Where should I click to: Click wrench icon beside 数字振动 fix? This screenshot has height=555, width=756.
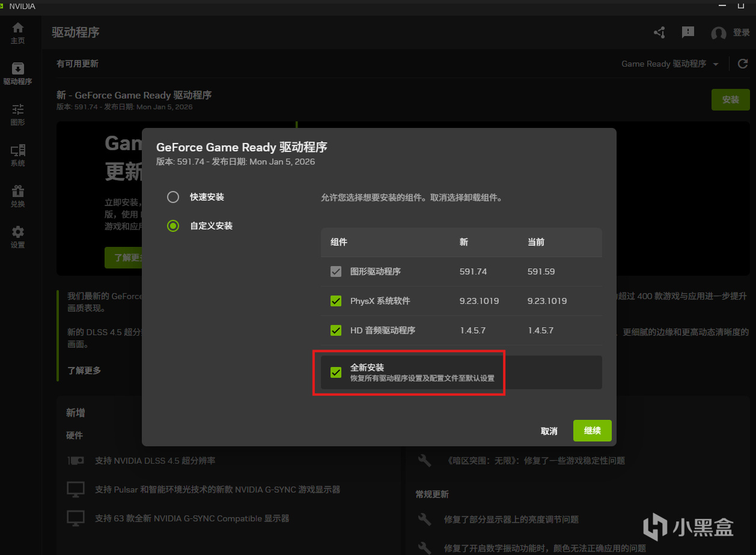point(424,548)
